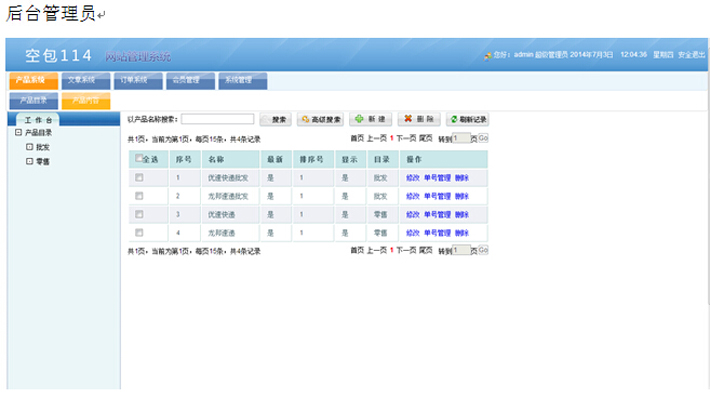Check the box for row 3 优速快递

point(139,214)
